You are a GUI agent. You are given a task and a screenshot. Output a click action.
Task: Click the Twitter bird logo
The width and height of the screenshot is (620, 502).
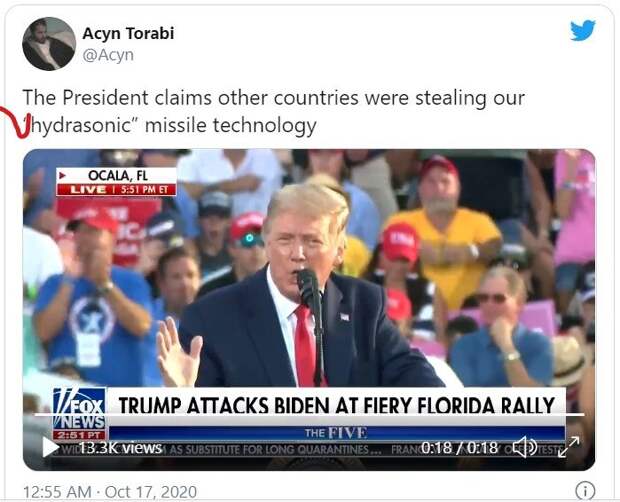click(582, 30)
